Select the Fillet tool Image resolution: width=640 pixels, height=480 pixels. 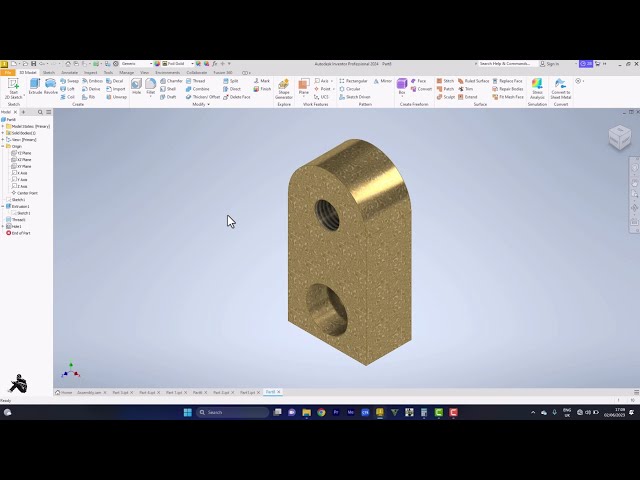151,86
